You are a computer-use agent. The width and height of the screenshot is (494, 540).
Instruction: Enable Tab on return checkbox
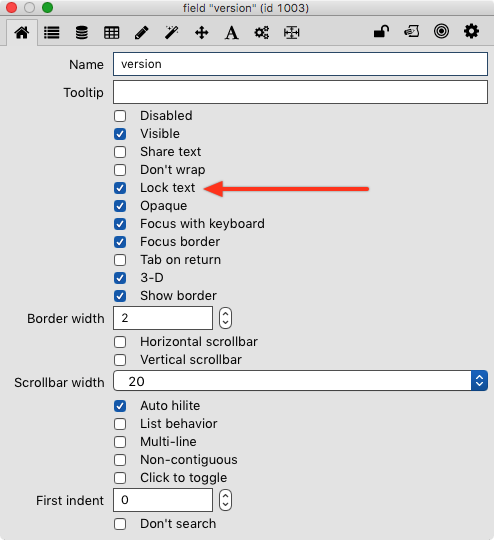[120, 260]
